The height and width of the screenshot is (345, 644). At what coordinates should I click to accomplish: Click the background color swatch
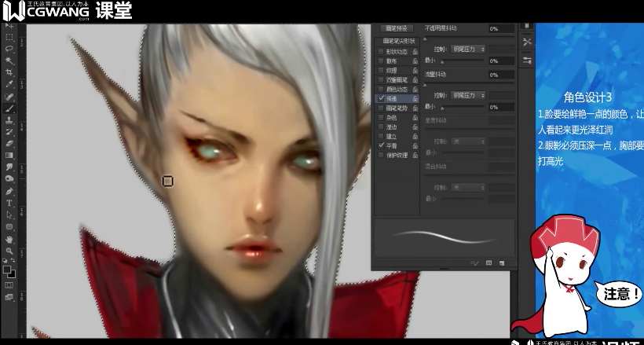pyautogui.click(x=12, y=274)
